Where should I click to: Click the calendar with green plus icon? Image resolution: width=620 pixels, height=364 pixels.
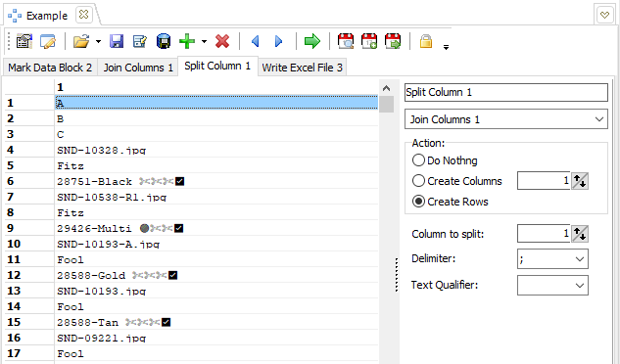click(369, 41)
